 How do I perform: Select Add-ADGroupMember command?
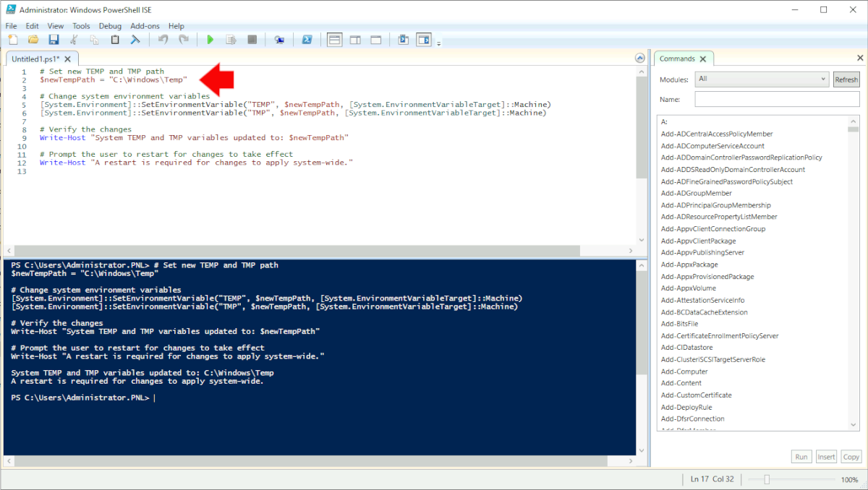tap(696, 193)
